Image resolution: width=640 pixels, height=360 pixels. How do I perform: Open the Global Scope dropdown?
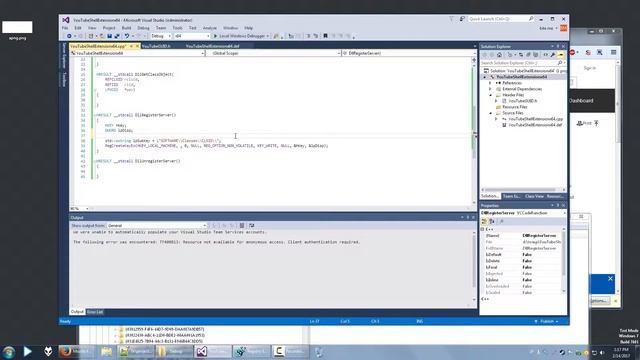click(x=273, y=53)
